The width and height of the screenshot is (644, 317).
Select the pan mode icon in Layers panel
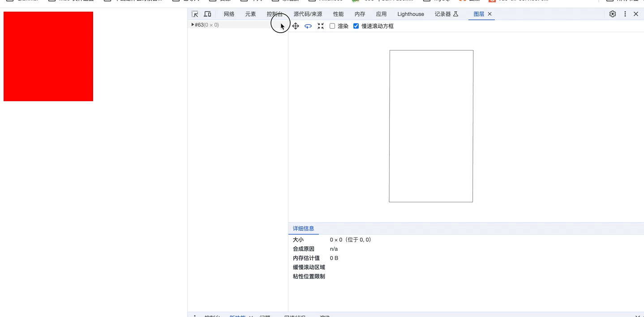tap(295, 26)
